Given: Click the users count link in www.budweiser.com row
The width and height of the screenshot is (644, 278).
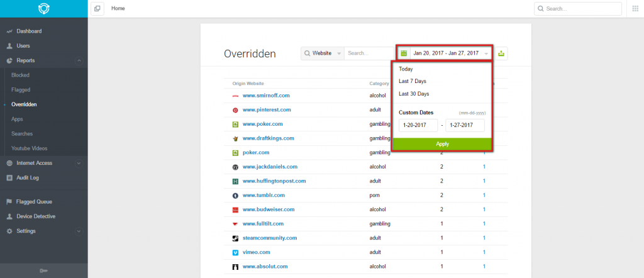Looking at the screenshot, I should [x=484, y=209].
